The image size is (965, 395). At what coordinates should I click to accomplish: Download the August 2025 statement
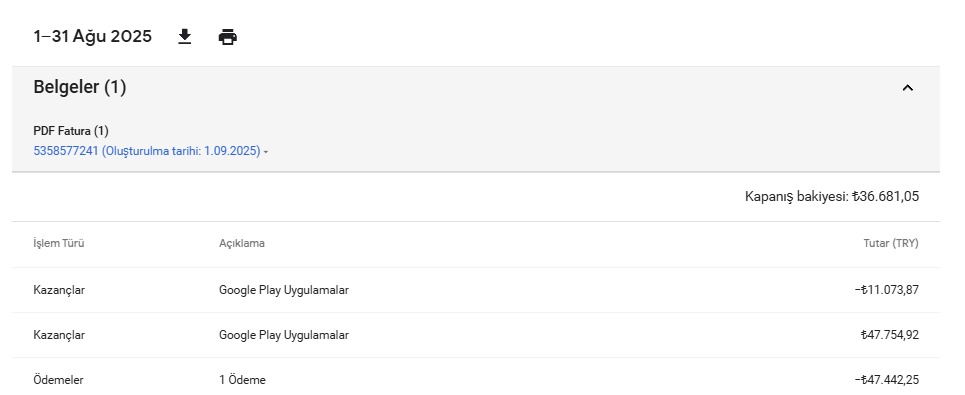click(185, 37)
